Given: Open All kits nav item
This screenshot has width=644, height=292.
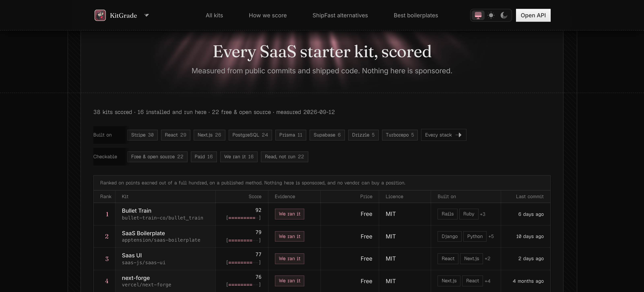Looking at the screenshot, I should [214, 15].
